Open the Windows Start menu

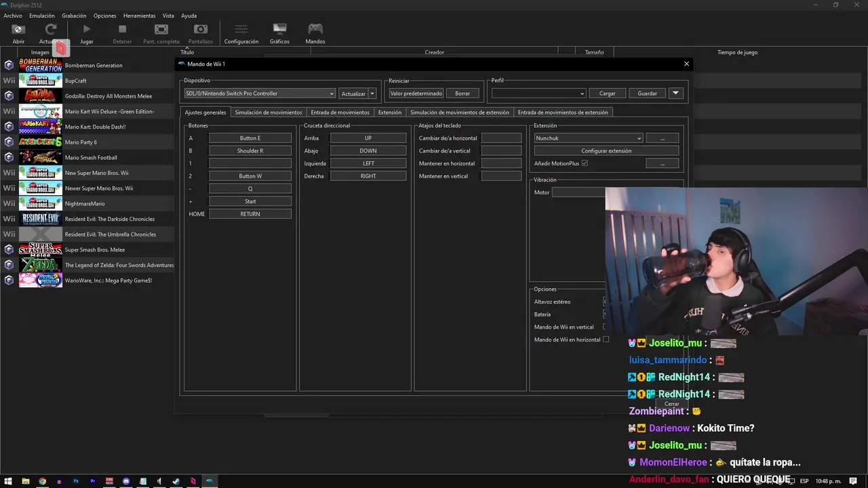tap(8, 481)
